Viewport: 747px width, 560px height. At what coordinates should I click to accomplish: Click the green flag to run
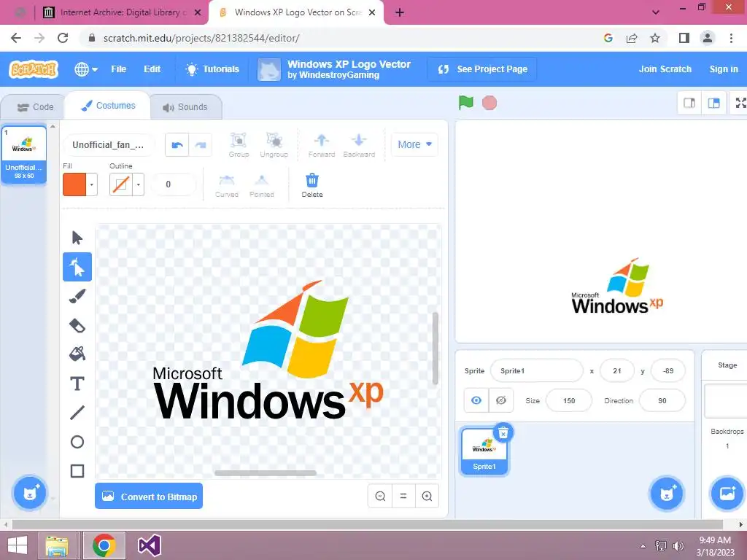(x=466, y=102)
